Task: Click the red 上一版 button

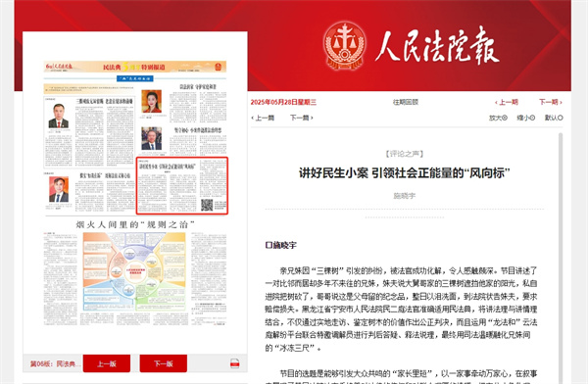Action: [x=107, y=363]
